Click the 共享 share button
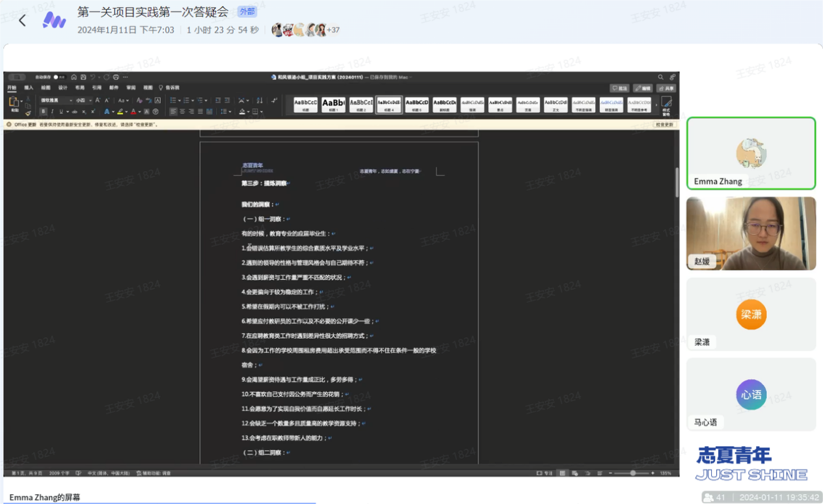 point(666,88)
